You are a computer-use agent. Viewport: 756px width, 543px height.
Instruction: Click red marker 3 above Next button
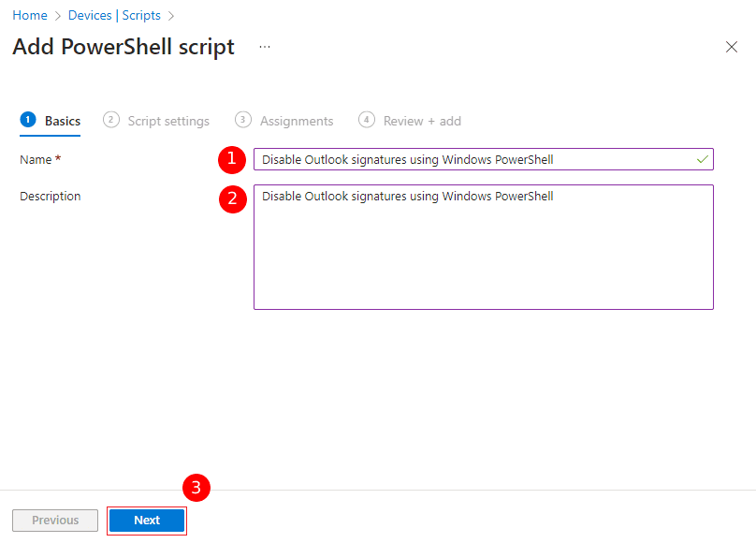click(196, 488)
